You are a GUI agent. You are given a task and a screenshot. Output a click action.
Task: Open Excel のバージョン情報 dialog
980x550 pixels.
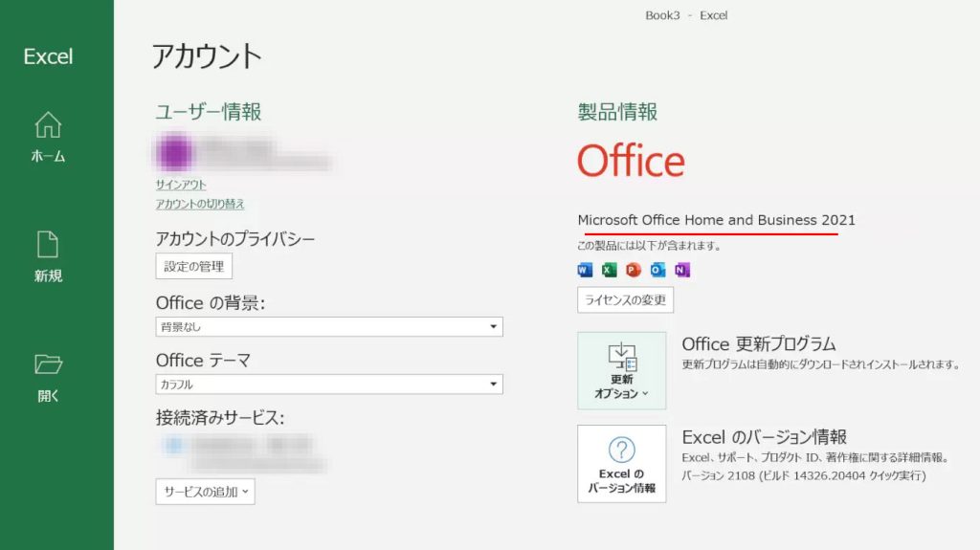pyautogui.click(x=622, y=464)
